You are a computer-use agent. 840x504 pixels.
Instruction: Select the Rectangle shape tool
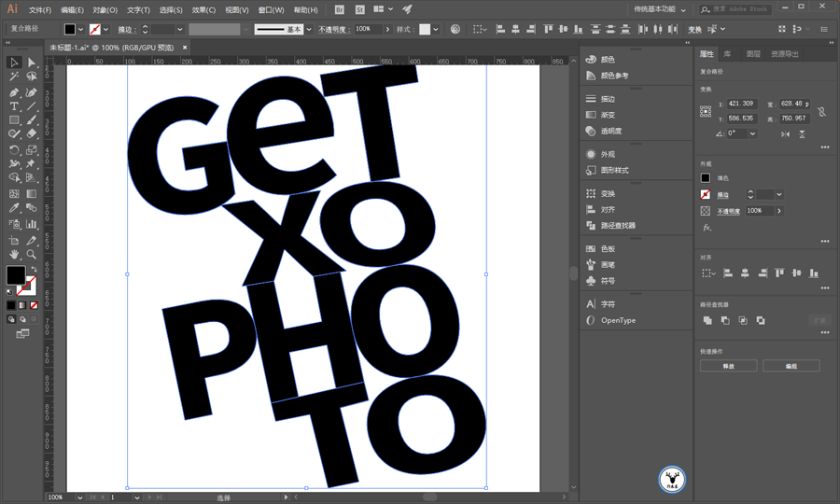[14, 120]
